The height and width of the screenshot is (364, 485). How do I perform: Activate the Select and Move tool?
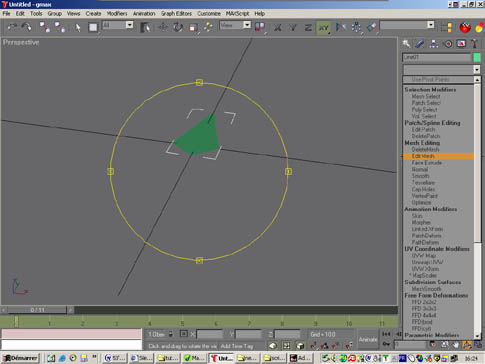(163, 27)
